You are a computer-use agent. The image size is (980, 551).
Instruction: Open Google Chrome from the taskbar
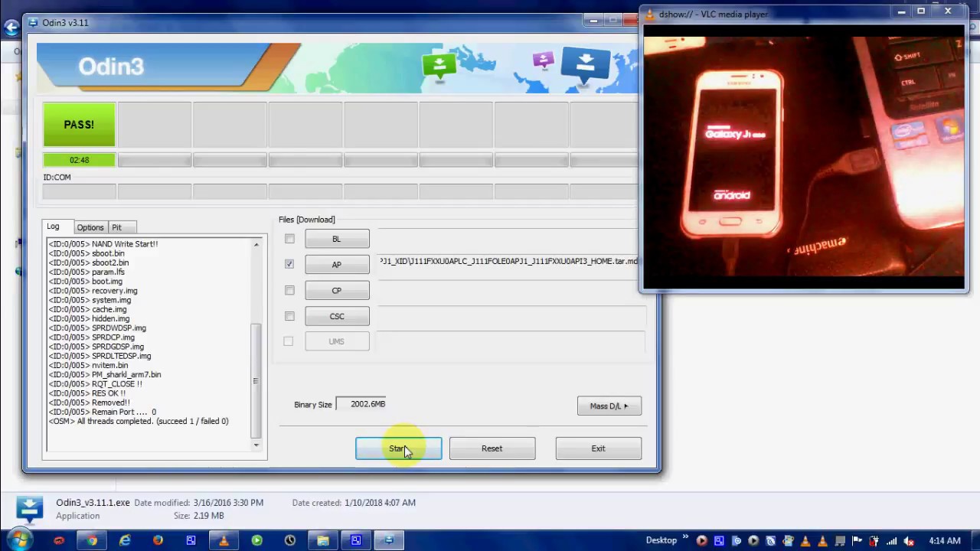pyautogui.click(x=92, y=540)
